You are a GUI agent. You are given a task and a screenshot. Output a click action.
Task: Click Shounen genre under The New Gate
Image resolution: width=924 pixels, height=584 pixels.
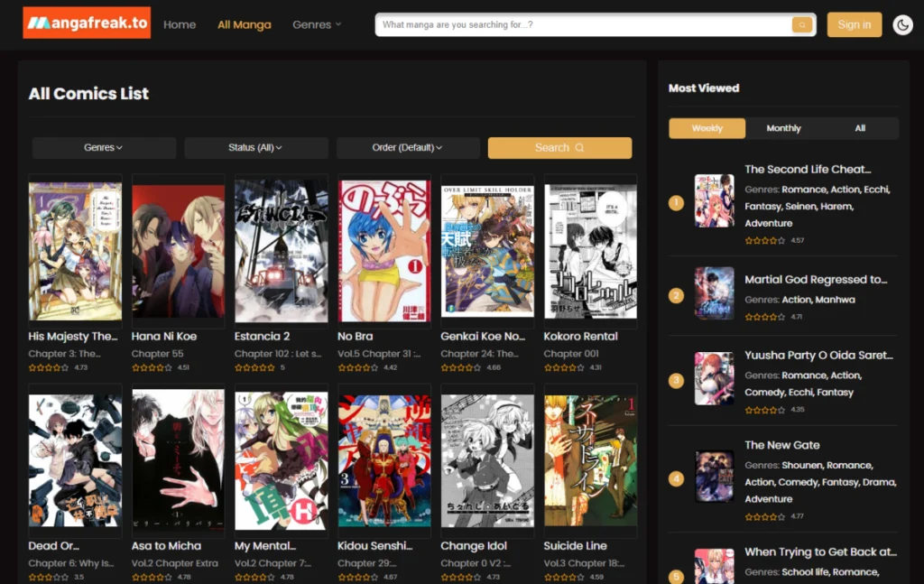(802, 465)
